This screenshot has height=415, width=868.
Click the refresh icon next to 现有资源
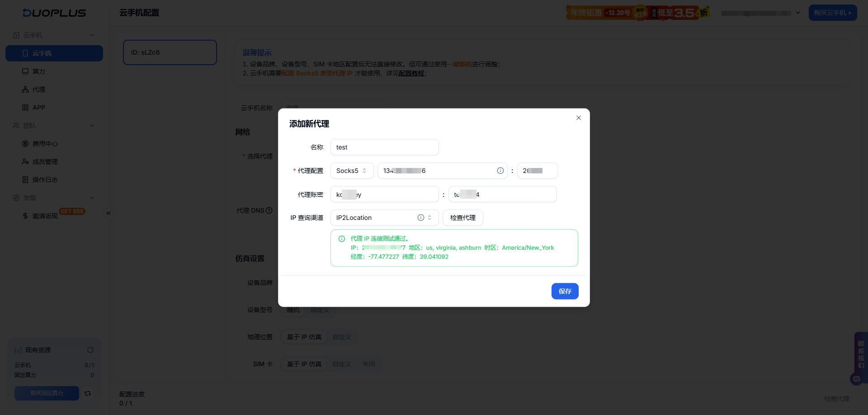point(90,350)
